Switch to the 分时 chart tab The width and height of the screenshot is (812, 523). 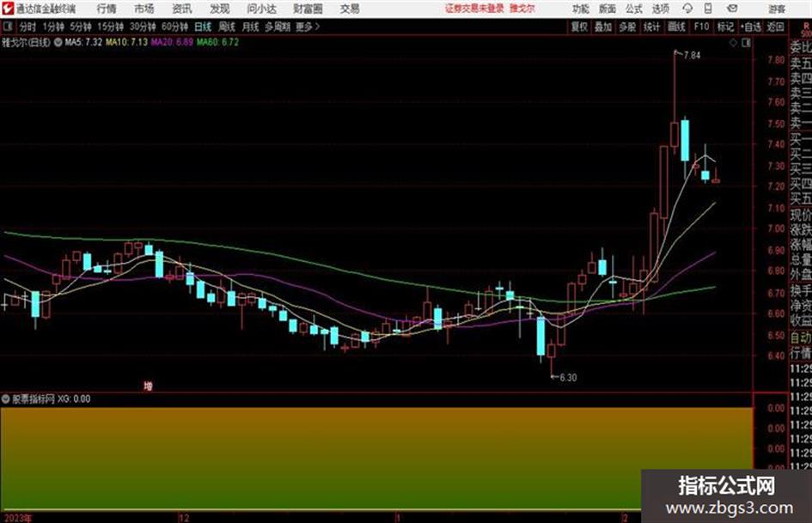coord(27,27)
